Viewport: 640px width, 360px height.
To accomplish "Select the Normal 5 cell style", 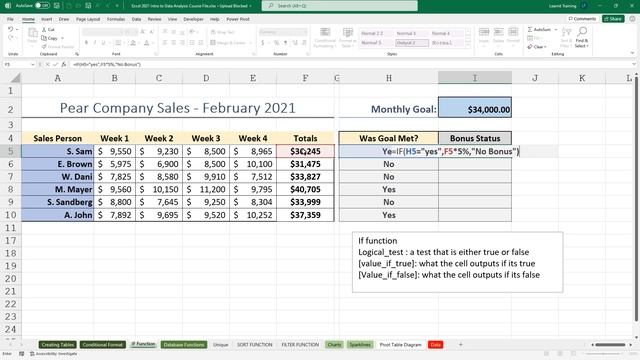I will (x=376, y=43).
